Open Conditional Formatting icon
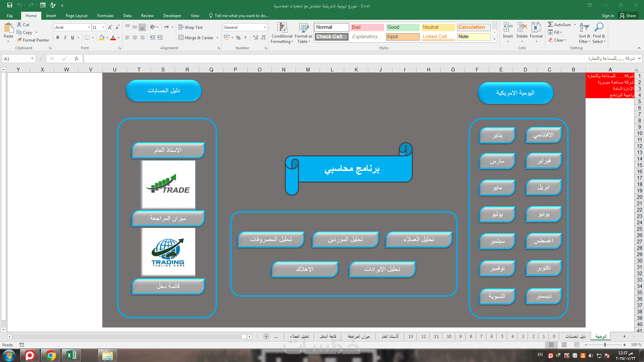644x362 pixels. click(x=282, y=28)
